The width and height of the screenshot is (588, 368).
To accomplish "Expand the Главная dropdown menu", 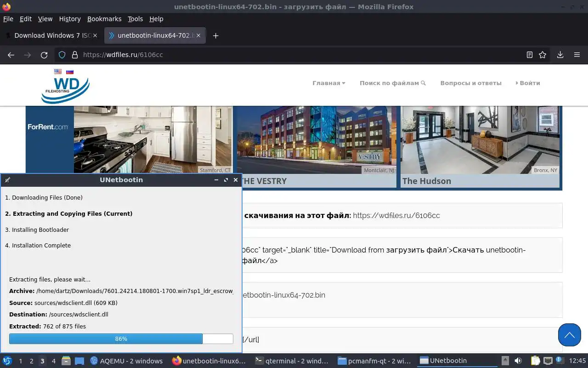I will pyautogui.click(x=329, y=83).
